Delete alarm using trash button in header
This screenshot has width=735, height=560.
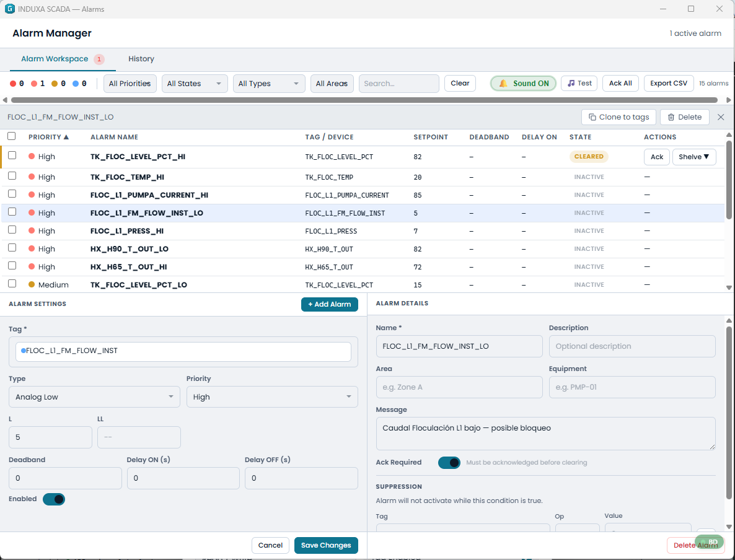pyautogui.click(x=684, y=117)
